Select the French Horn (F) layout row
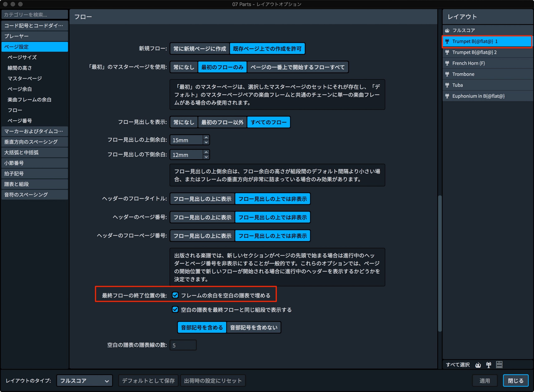The width and height of the screenshot is (534, 392). [488, 63]
